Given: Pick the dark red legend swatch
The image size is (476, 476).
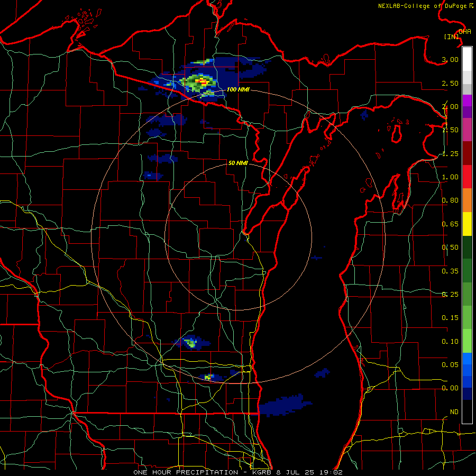Looking at the screenshot, I should (467, 153).
